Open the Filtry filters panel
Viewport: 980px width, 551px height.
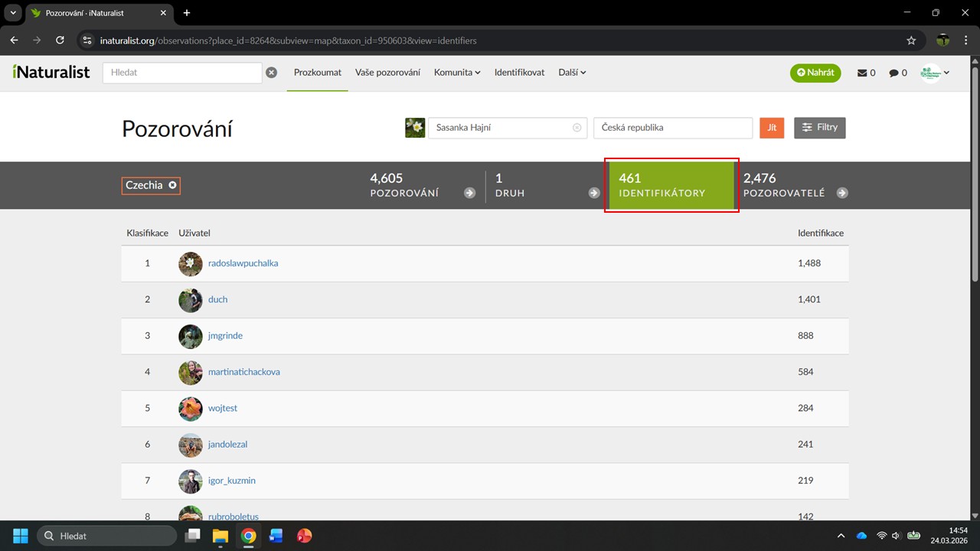point(819,128)
